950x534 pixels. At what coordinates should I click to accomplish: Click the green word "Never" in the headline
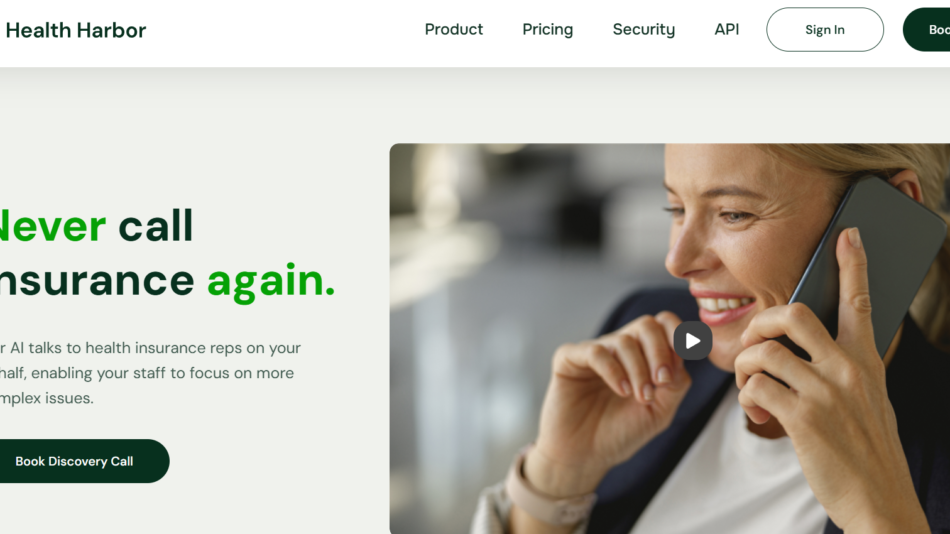click(x=53, y=226)
